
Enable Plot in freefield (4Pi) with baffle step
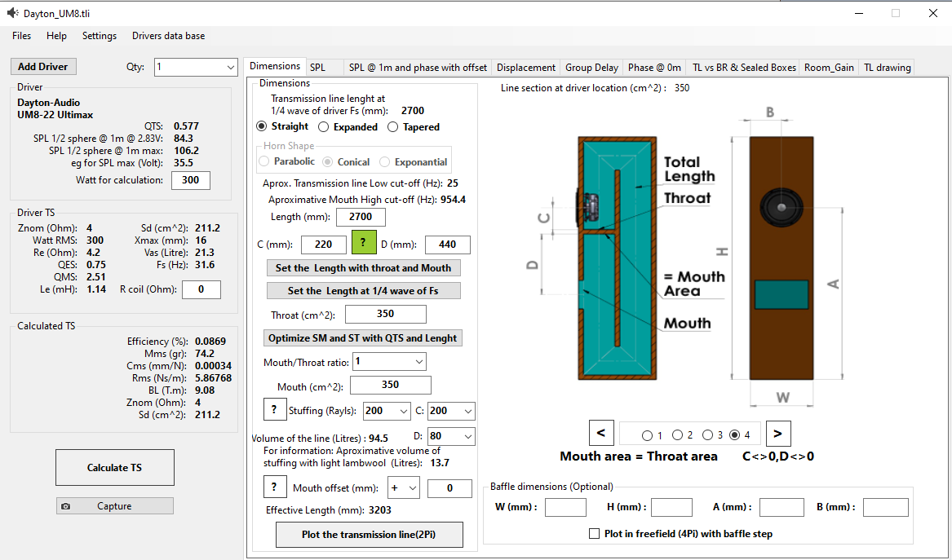[595, 534]
